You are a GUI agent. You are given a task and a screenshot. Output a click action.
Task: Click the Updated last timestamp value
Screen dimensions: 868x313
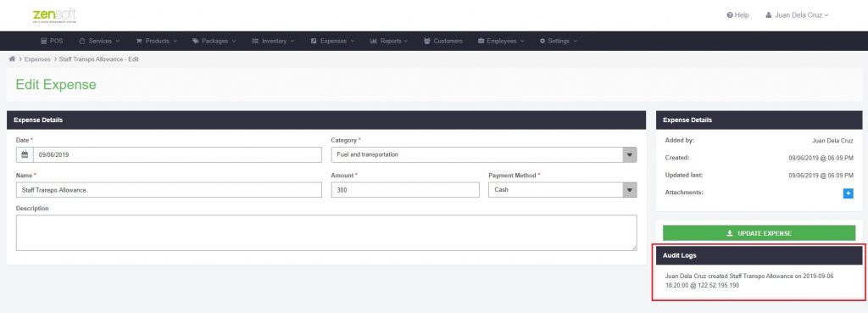821,175
